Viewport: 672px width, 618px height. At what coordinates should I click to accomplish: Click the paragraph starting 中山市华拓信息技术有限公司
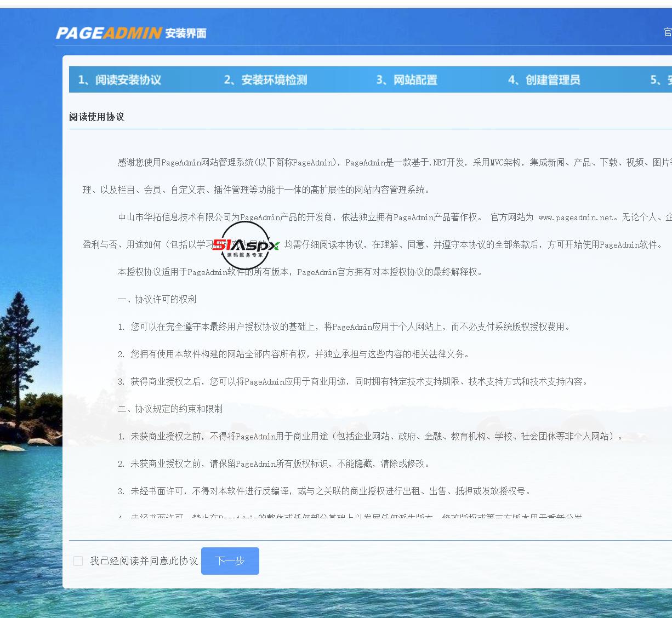(377, 231)
